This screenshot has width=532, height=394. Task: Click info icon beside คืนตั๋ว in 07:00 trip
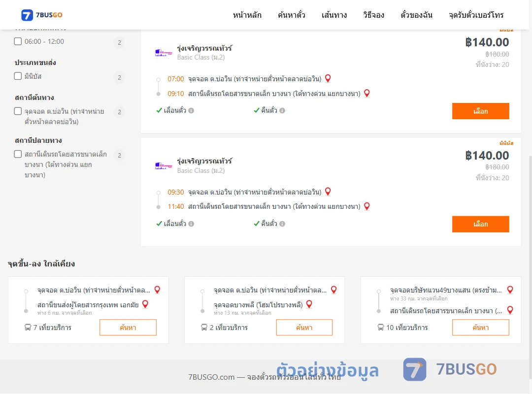(x=282, y=111)
